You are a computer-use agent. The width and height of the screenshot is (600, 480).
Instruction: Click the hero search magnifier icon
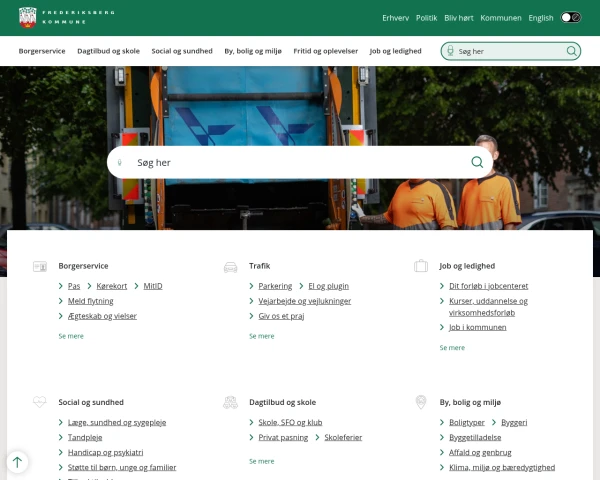pos(477,162)
